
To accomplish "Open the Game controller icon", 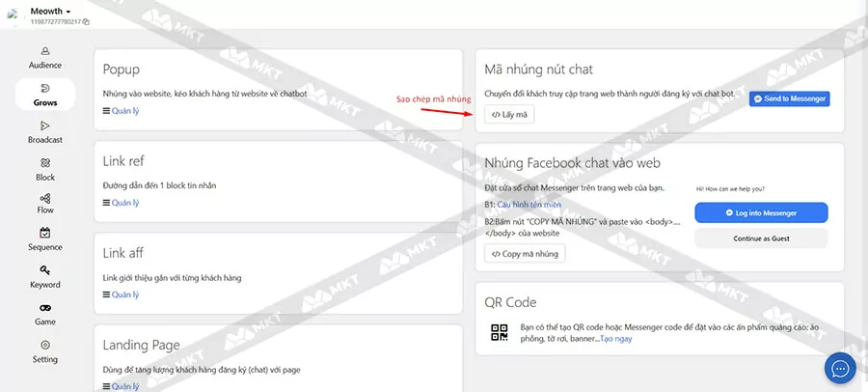I will pyautogui.click(x=45, y=308).
